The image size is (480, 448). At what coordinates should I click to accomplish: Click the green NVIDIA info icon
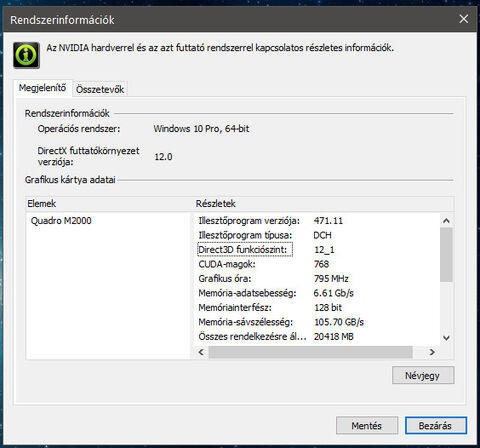click(26, 55)
